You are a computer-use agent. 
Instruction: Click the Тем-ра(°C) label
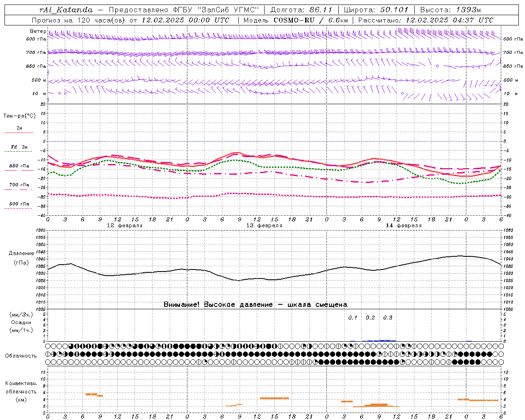[19, 116]
